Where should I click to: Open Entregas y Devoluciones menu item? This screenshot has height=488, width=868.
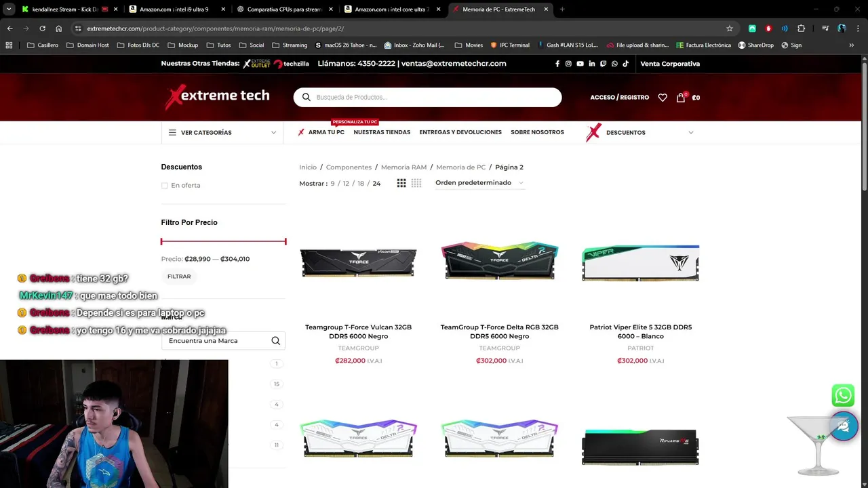click(460, 132)
